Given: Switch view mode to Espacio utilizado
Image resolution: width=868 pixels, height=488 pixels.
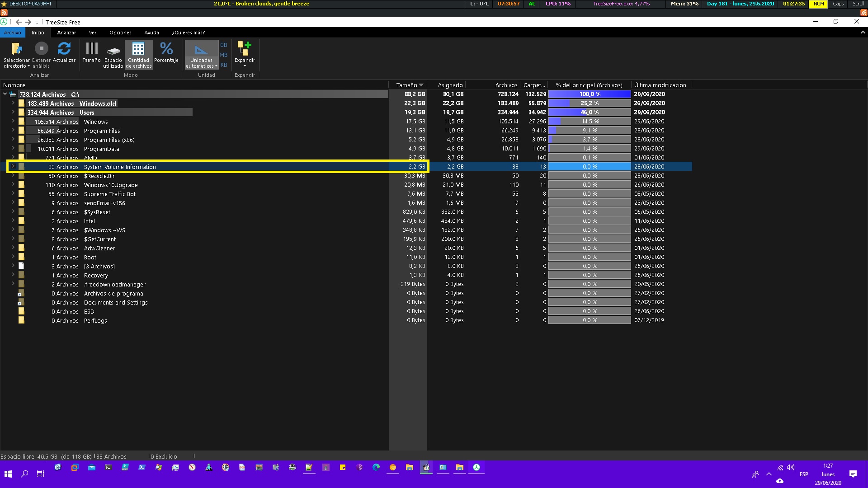Looking at the screenshot, I should 113,55.
